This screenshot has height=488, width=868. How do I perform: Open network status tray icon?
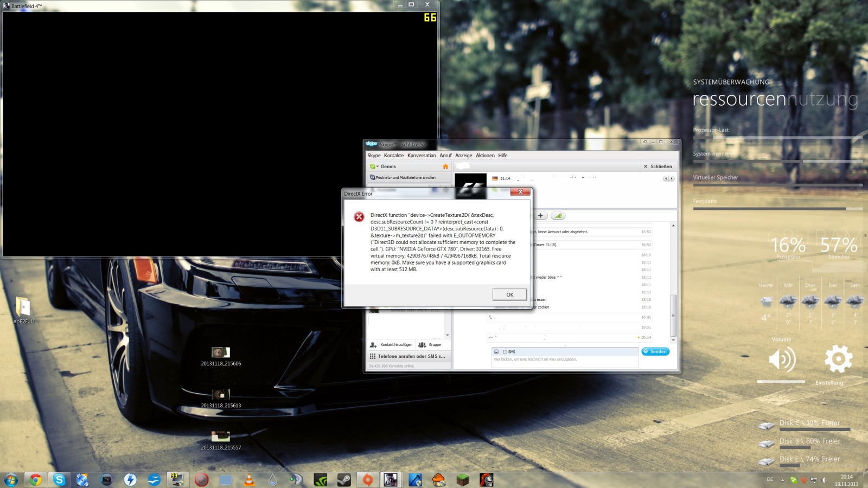[814, 480]
